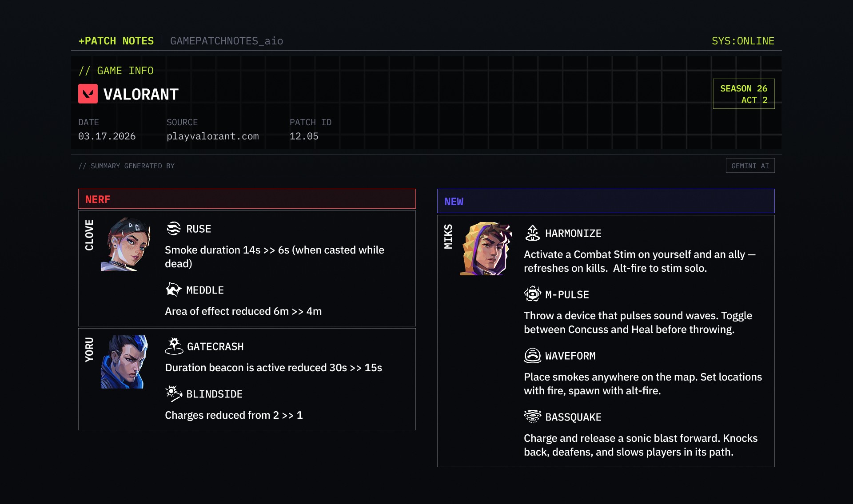Click the SYS:ONLINE status indicator
The width and height of the screenshot is (853, 504).
[x=742, y=41]
